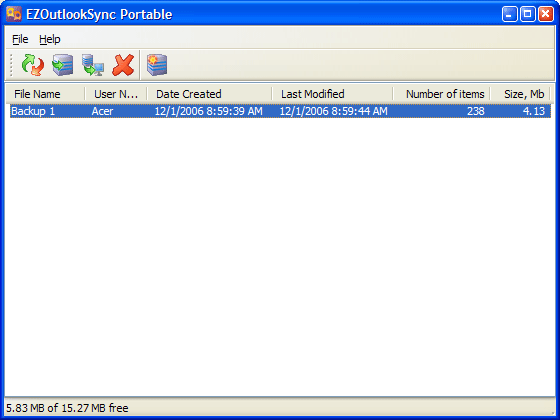Select the Backup 1 file entry

coord(33,111)
